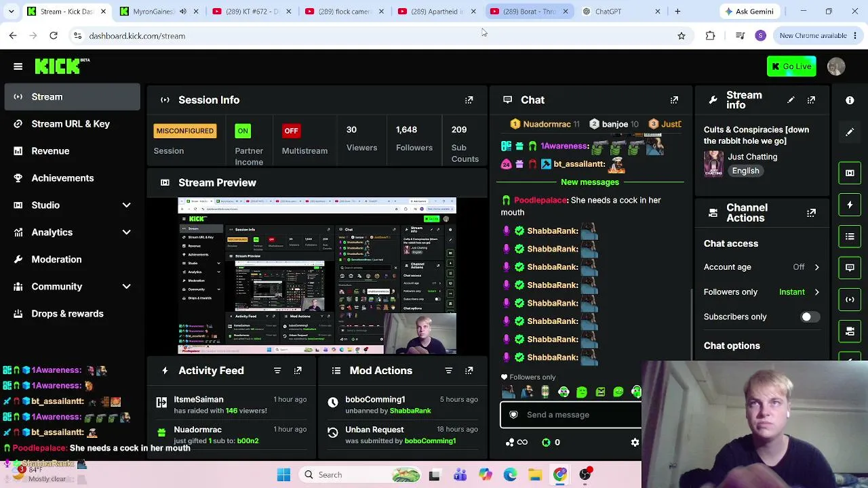Open the Achievements page

click(x=72, y=178)
